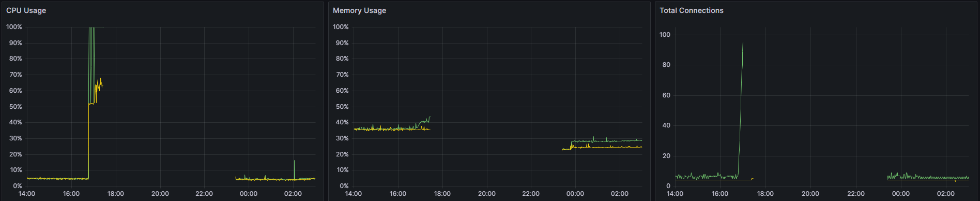Click the 14:00 label under CPU Usage

pyautogui.click(x=27, y=194)
